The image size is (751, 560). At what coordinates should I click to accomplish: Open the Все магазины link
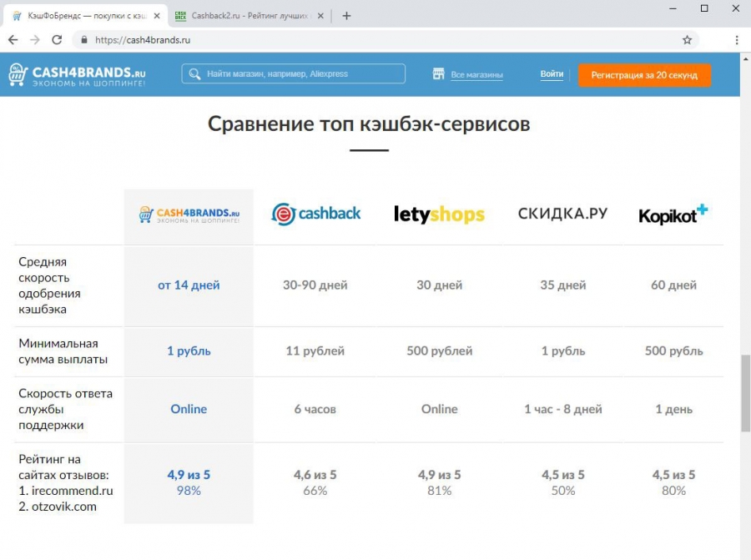pyautogui.click(x=476, y=75)
